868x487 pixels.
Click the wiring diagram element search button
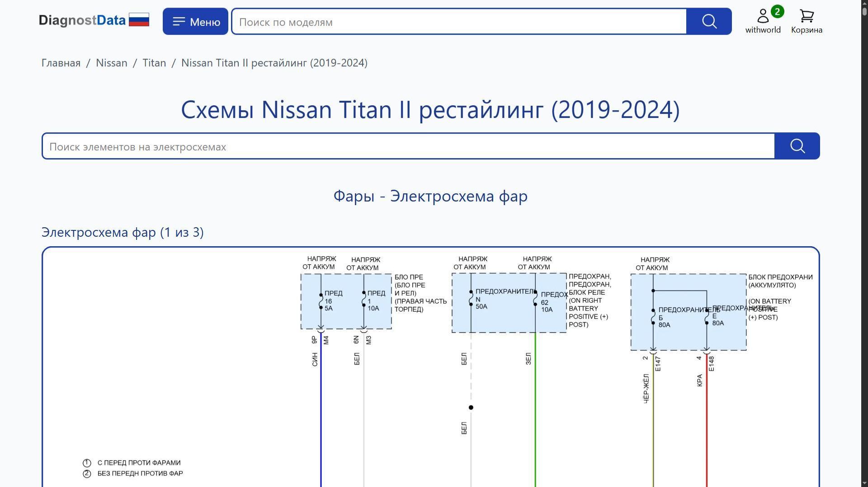click(x=797, y=146)
